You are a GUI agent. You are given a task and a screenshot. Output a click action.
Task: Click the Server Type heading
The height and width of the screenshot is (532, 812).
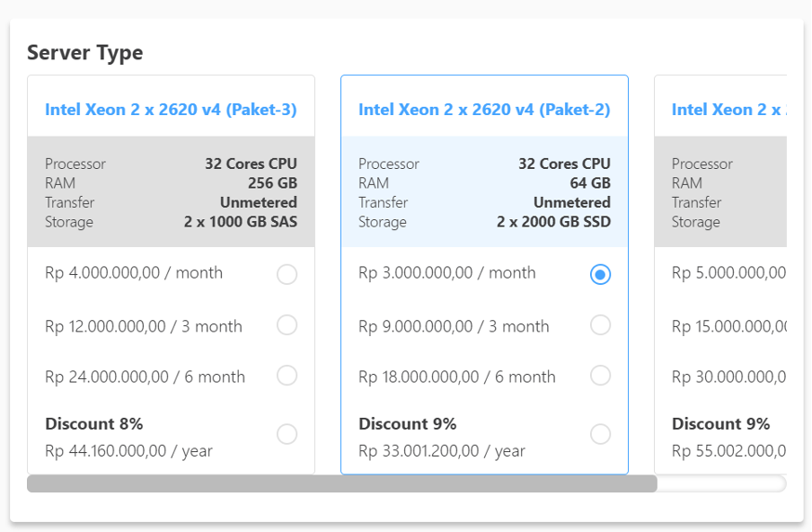(x=86, y=53)
